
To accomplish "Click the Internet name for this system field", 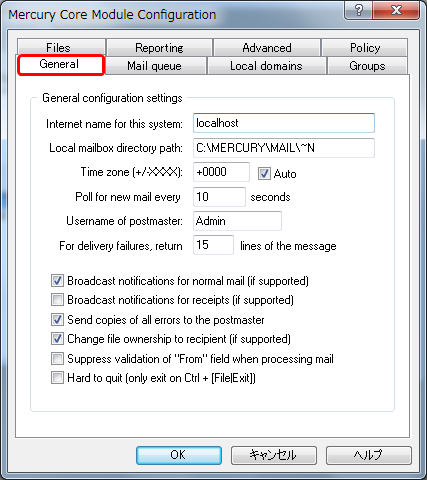I will (284, 123).
